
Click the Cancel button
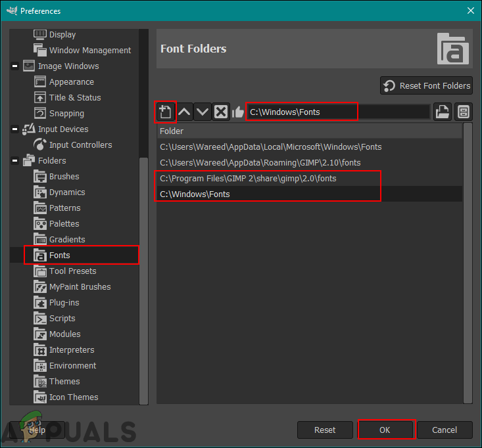pyautogui.click(x=445, y=430)
